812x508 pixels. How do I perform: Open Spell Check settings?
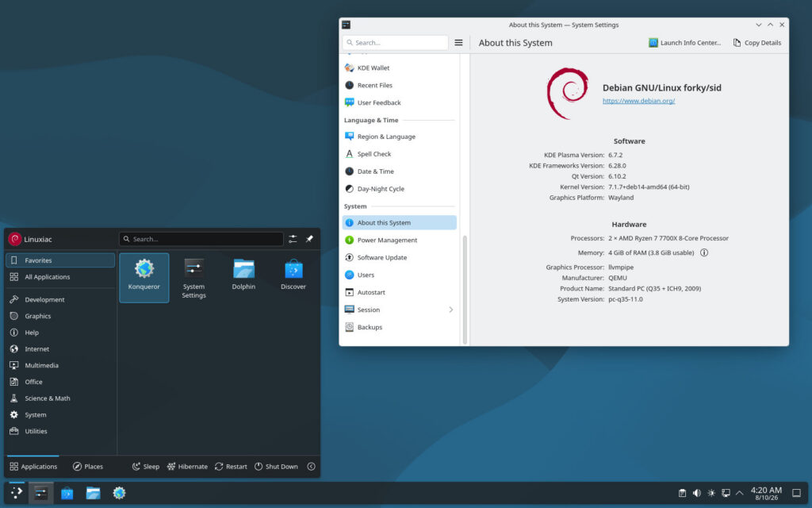pos(400,154)
